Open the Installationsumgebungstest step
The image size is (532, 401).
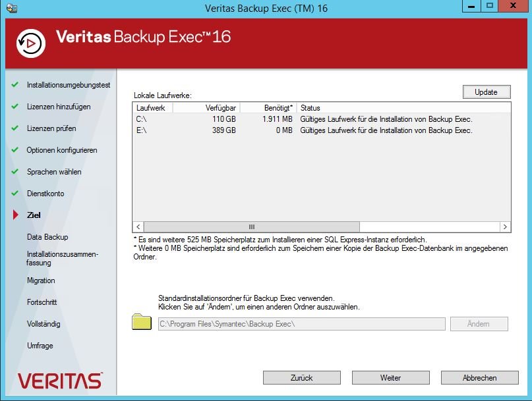69,85
